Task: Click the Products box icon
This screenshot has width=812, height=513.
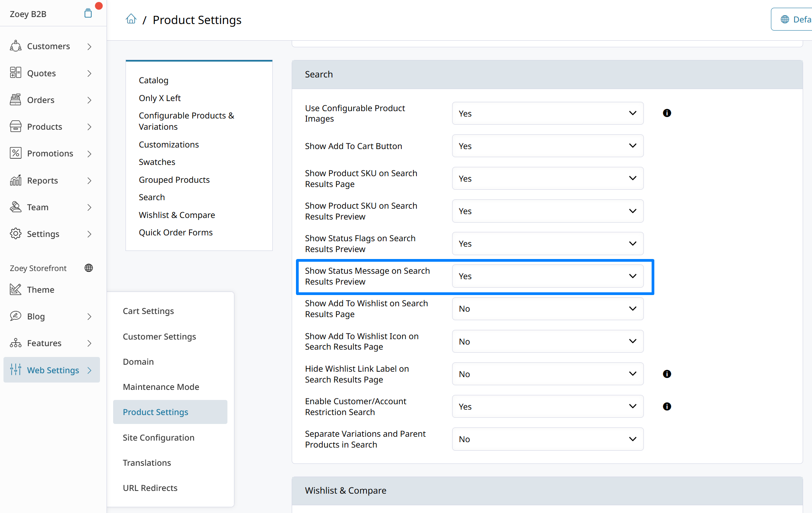Action: tap(15, 126)
